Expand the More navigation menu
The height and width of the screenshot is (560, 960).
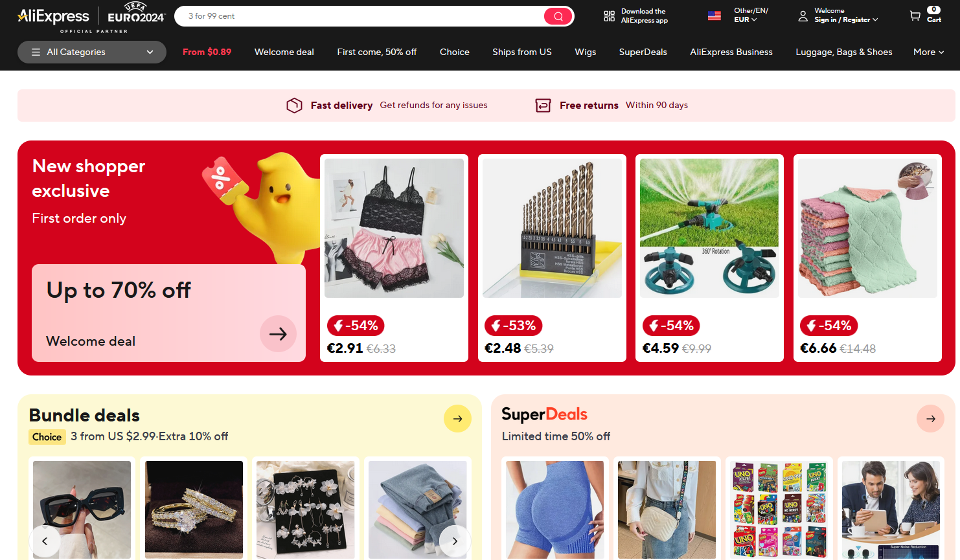point(928,52)
